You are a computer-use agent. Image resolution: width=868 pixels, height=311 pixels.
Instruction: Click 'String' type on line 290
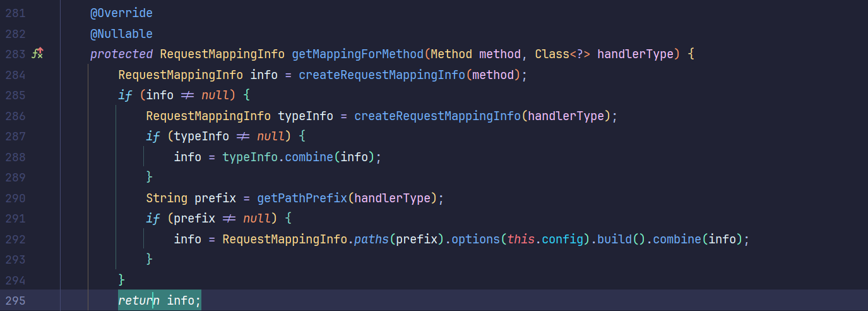(167, 198)
